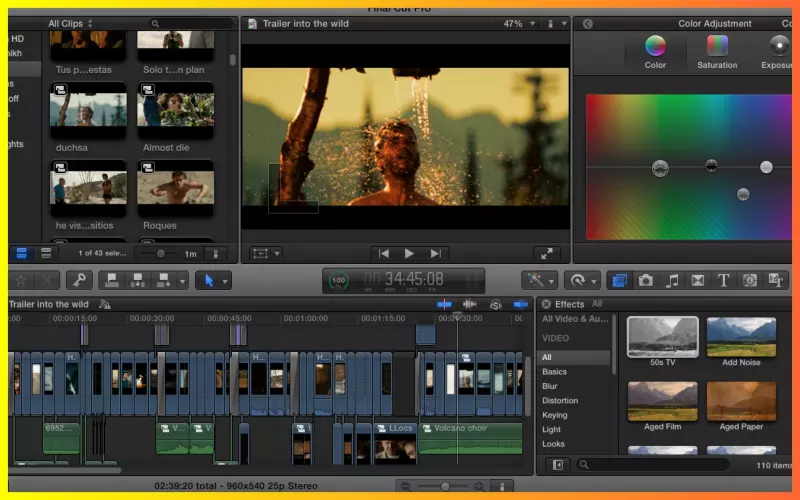Open viewer display options menu

556,23
